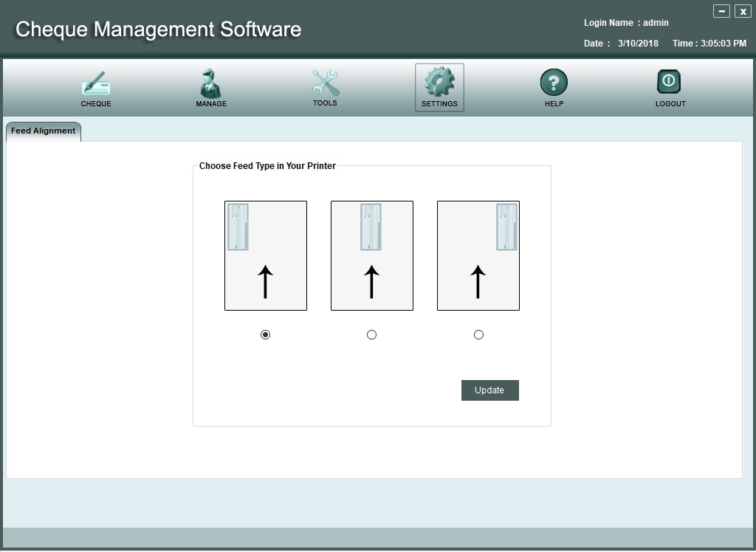Screen dimensions: 756x552
Task: Click the left-feed cheque preview image
Action: point(266,255)
